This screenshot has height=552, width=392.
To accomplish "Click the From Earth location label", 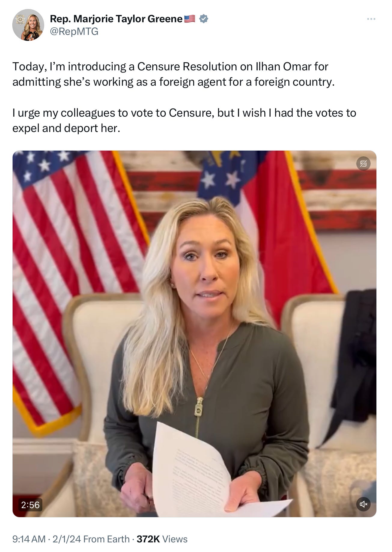I will [x=106, y=539].
